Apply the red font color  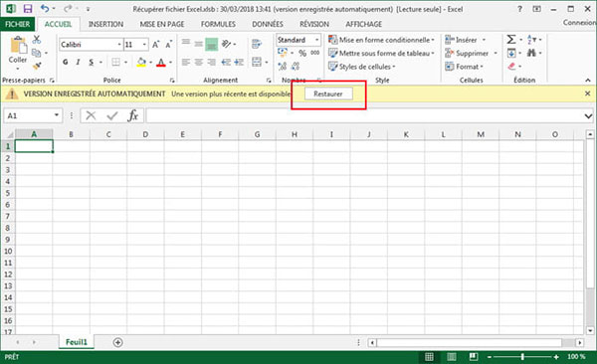click(x=161, y=63)
